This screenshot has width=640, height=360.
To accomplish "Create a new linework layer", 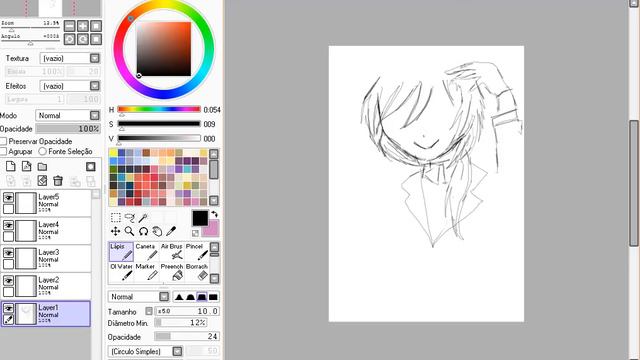I will pyautogui.click(x=27, y=167).
